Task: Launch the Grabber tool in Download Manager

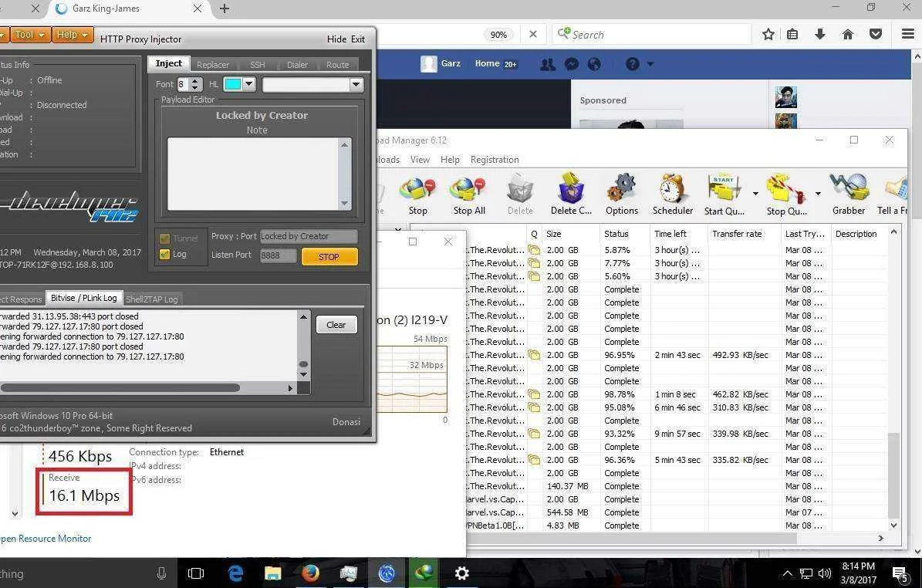Action: [x=849, y=195]
